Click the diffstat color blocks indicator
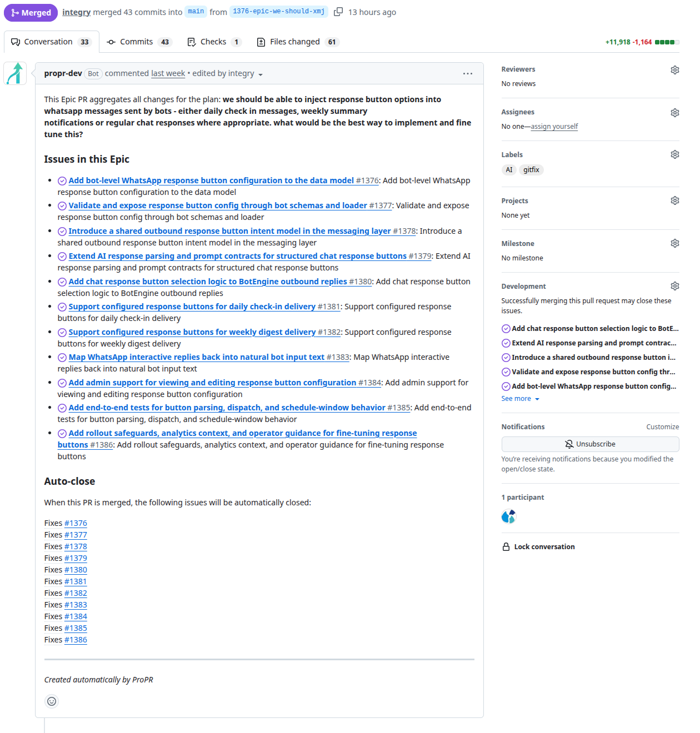700x733 pixels. click(x=667, y=42)
